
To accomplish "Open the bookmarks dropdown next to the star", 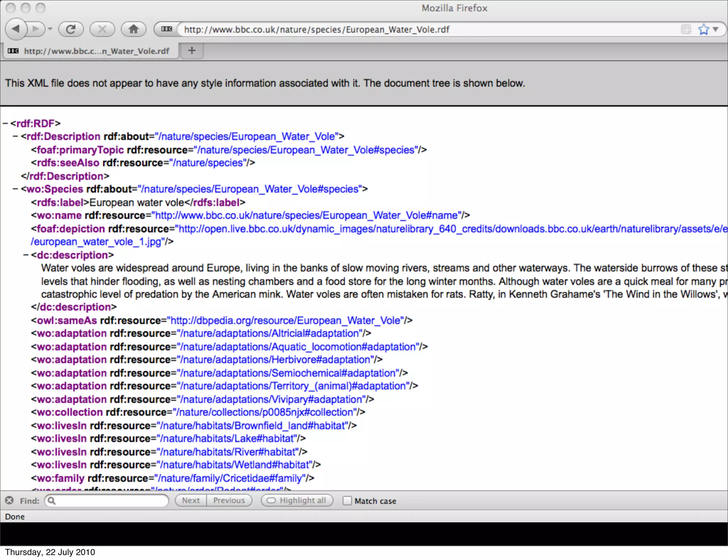I will click(x=716, y=29).
